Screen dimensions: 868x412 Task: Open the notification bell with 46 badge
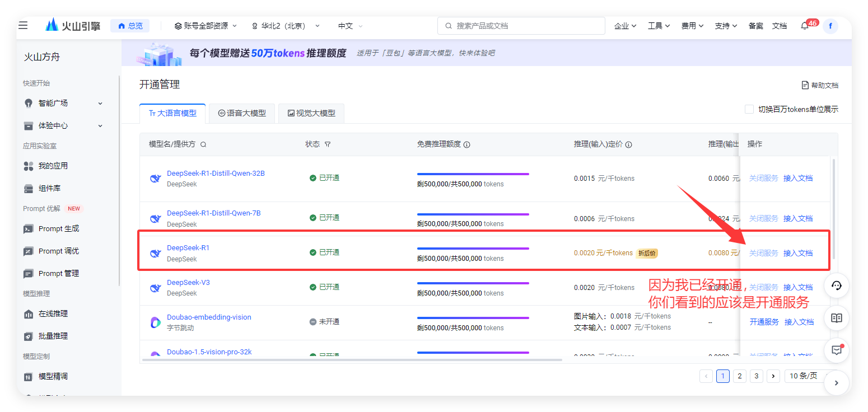[x=805, y=26]
